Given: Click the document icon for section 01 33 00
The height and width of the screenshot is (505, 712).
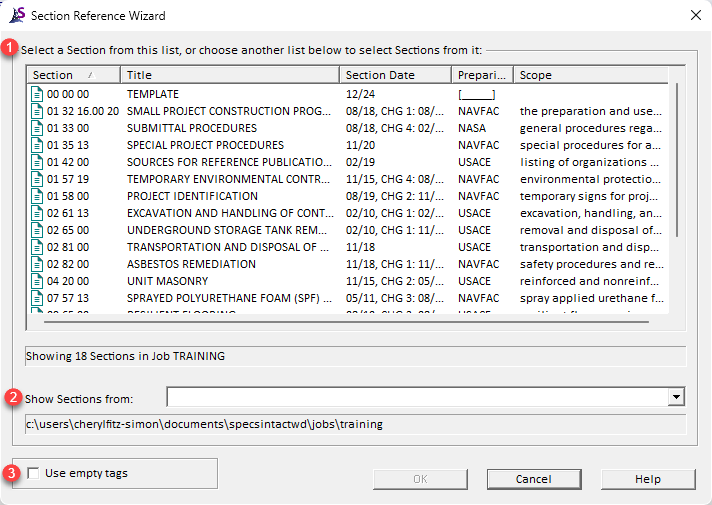Looking at the screenshot, I should tap(37, 128).
